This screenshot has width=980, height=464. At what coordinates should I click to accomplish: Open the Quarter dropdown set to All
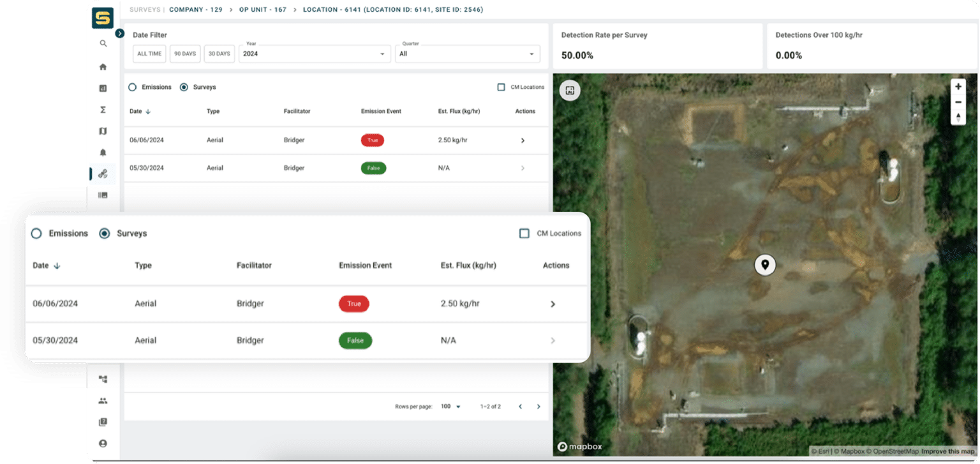[x=467, y=54]
